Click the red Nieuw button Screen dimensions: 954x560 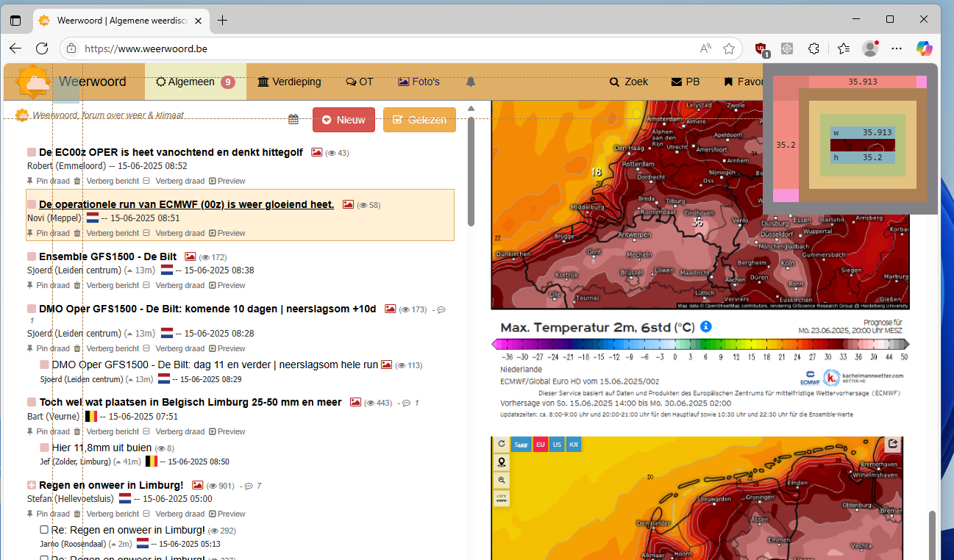pyautogui.click(x=343, y=120)
